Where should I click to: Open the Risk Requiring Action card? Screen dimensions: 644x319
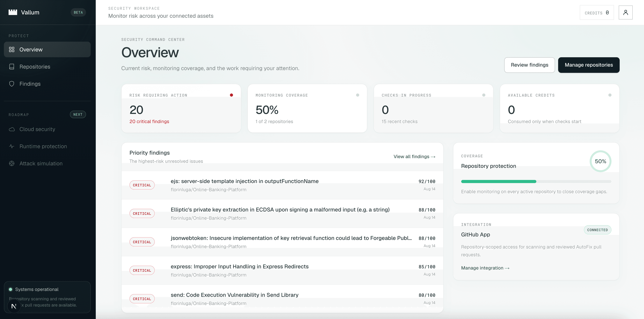[181, 108]
